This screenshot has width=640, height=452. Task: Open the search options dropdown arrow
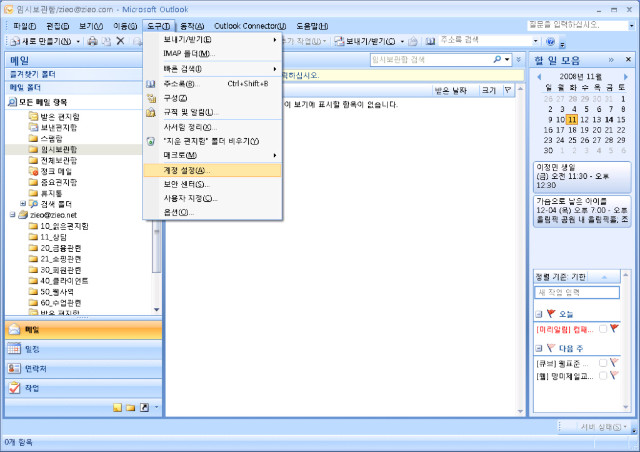[x=507, y=60]
